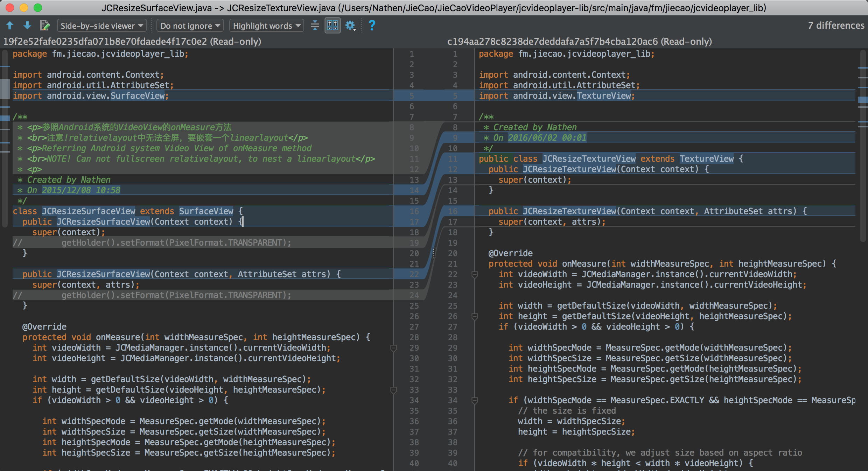Image resolution: width=868 pixels, height=471 pixels.
Task: Open Side-by-side viewer dropdown
Action: [x=101, y=26]
